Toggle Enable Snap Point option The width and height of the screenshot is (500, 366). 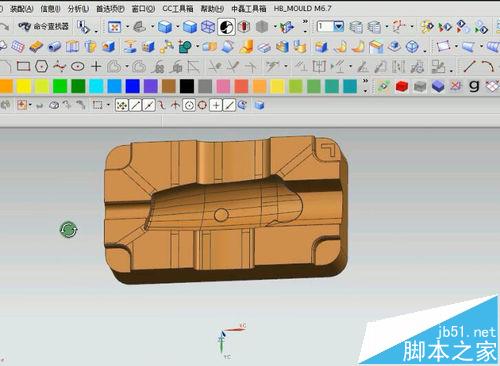coord(121,106)
